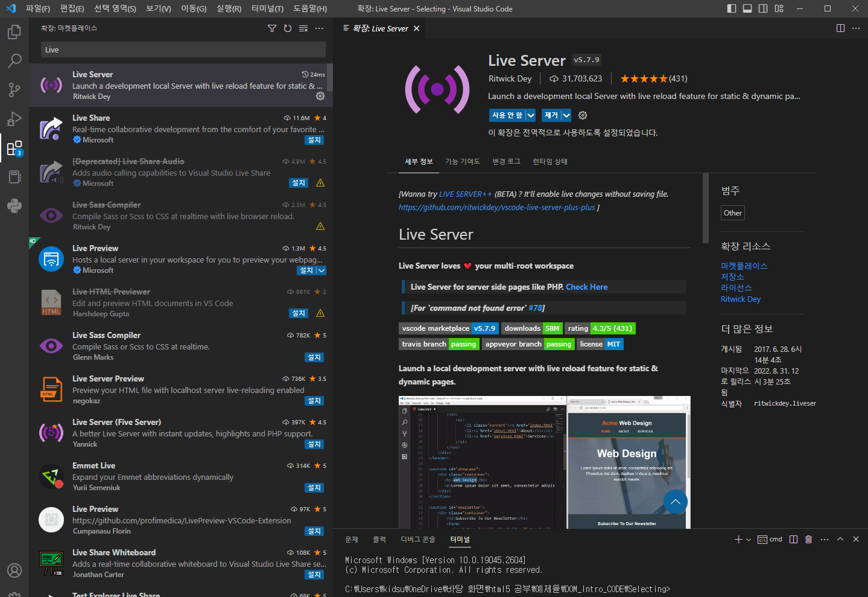Click the 사용 안 함 disable button
868x597 pixels.
(x=507, y=115)
